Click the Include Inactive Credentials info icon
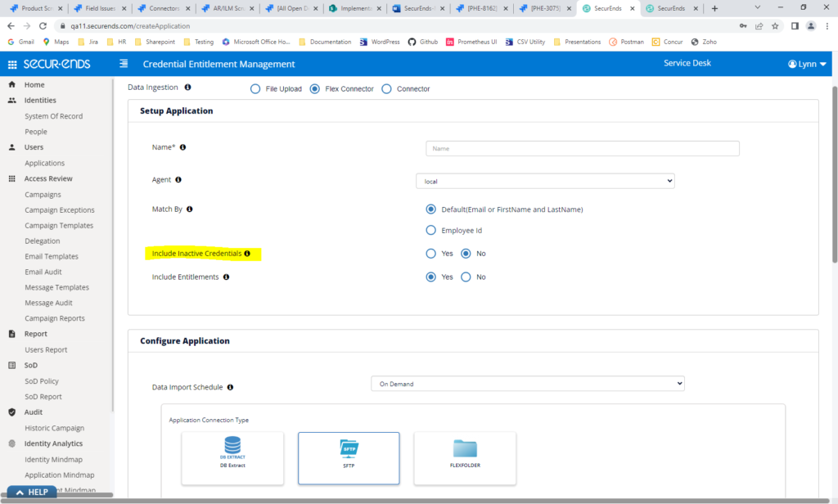Image resolution: width=838 pixels, height=504 pixels. click(x=247, y=254)
